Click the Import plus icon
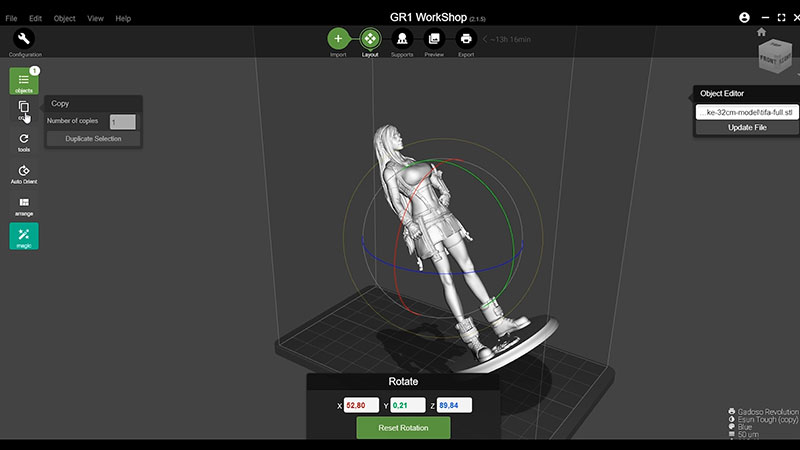Image resolution: width=800 pixels, height=450 pixels. pos(338,38)
